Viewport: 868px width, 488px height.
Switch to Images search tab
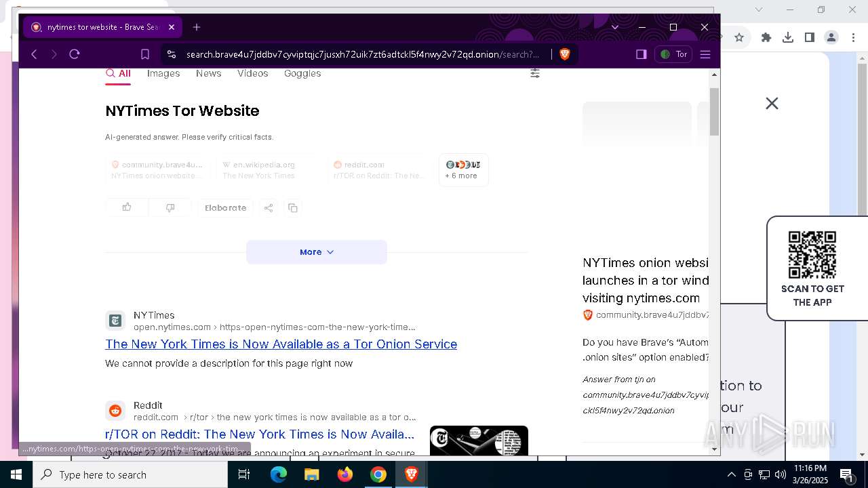pos(163,73)
